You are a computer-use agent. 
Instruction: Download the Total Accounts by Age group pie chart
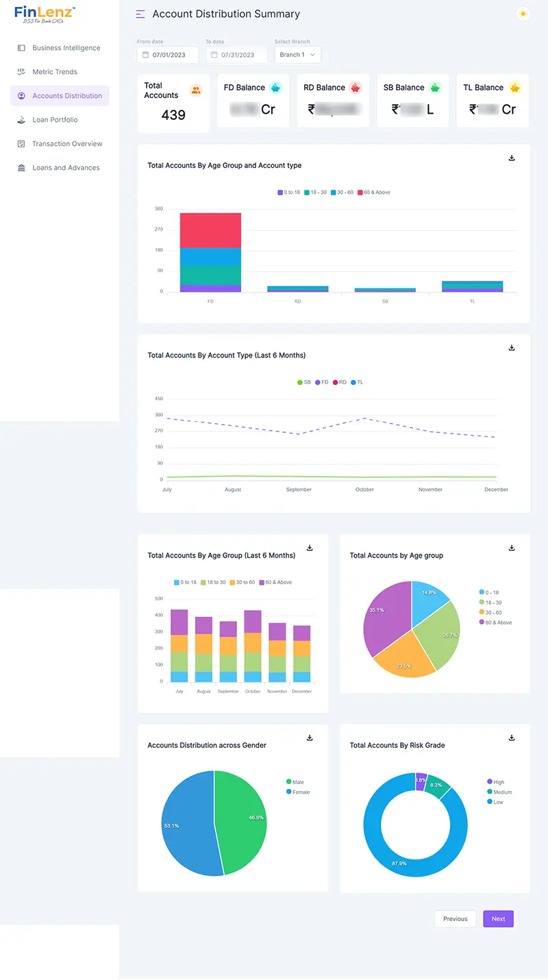(512, 548)
